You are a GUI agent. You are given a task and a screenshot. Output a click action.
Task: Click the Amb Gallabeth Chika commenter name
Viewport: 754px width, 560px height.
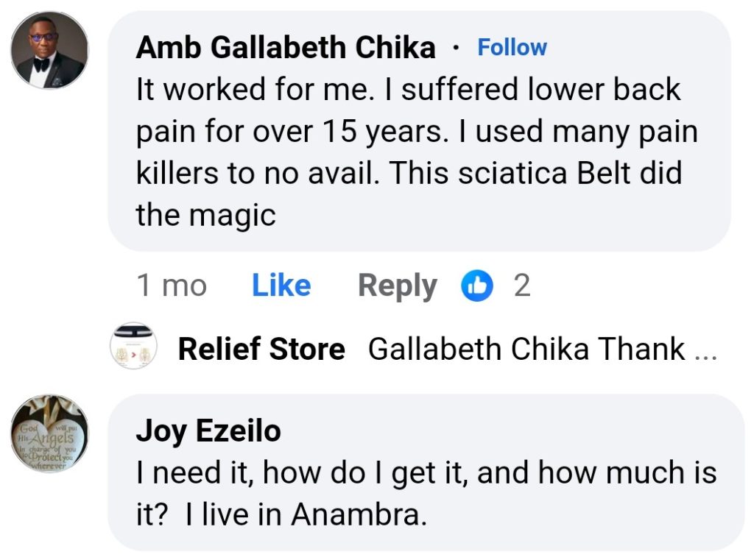coord(286,48)
